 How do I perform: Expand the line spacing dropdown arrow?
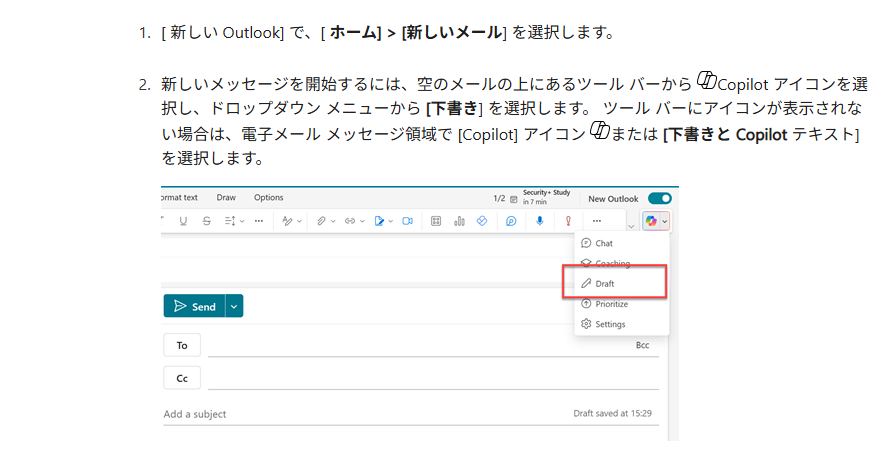[x=242, y=222]
